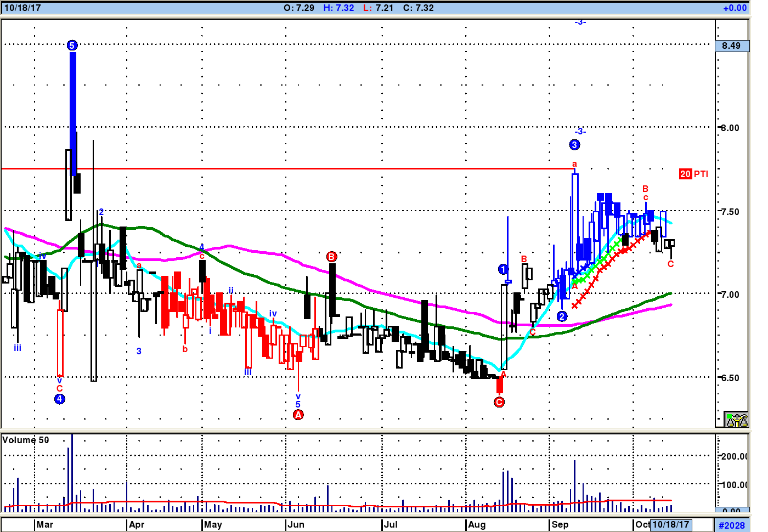Click the red 20 PTI indicator box

(685, 174)
